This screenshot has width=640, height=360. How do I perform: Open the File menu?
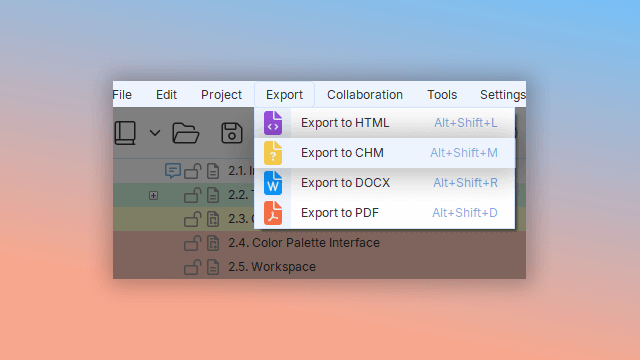(x=122, y=95)
